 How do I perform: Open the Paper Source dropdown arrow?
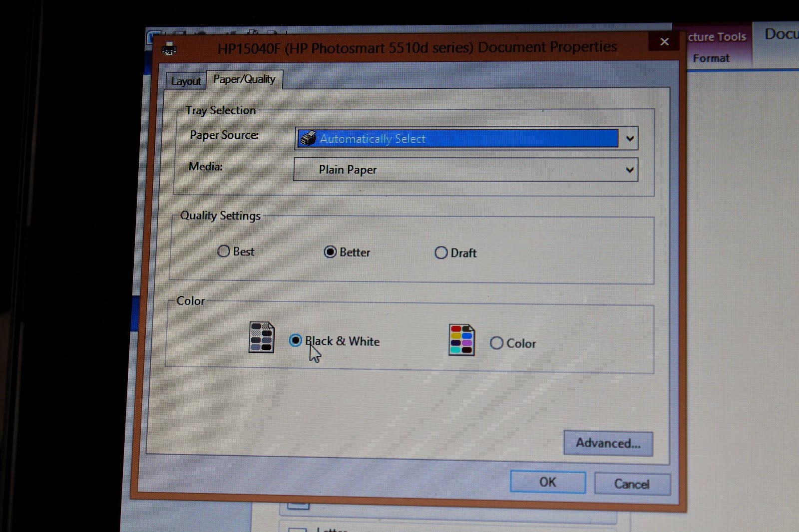[x=630, y=139]
